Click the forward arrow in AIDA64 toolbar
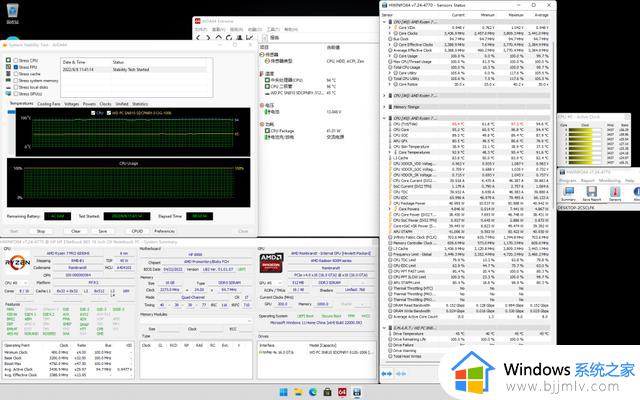 (x=208, y=38)
